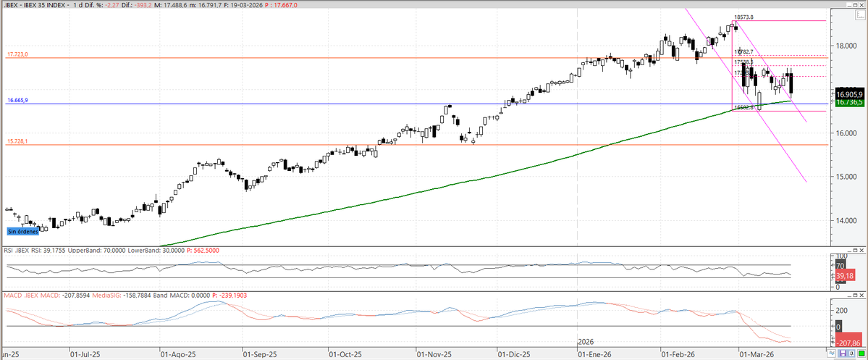
Task: Click the 14.000 price axis label
Action: [847, 220]
